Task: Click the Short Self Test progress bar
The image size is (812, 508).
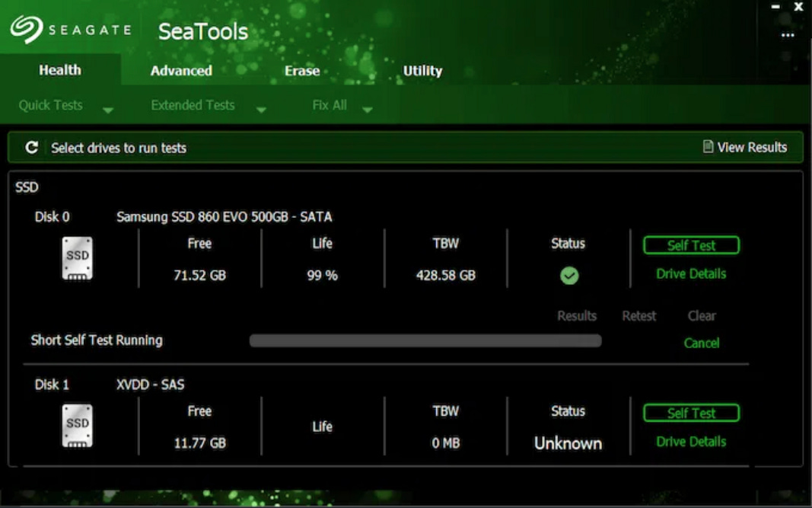Action: [425, 340]
